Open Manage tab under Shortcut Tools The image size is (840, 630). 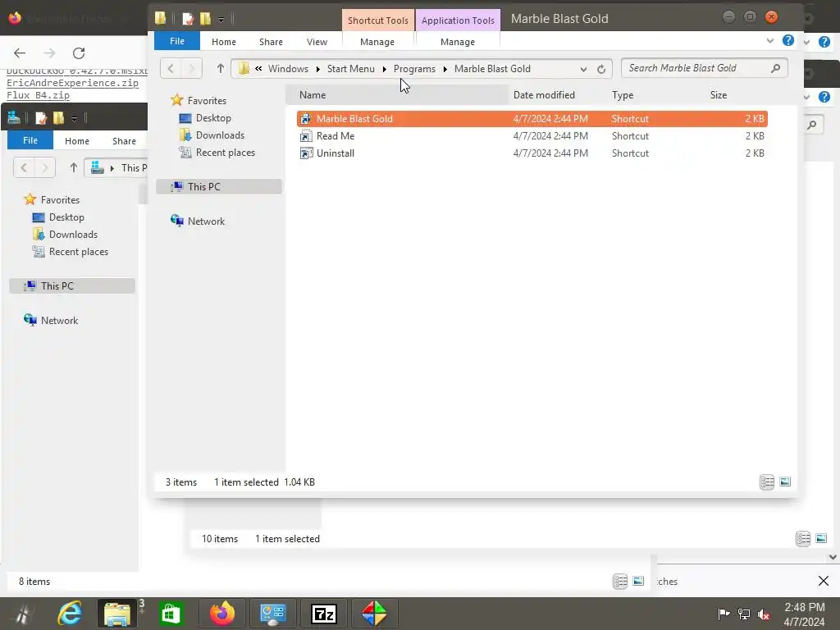point(377,42)
